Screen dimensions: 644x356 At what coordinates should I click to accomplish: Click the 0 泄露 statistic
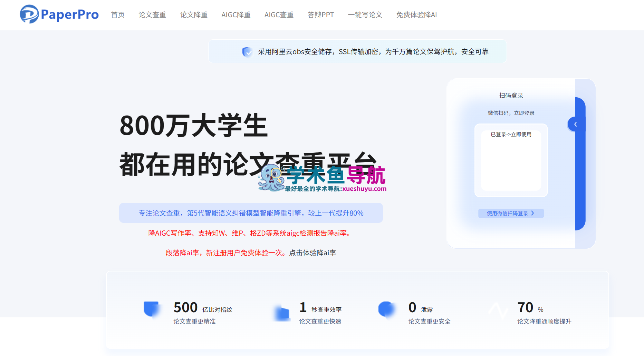click(x=421, y=307)
